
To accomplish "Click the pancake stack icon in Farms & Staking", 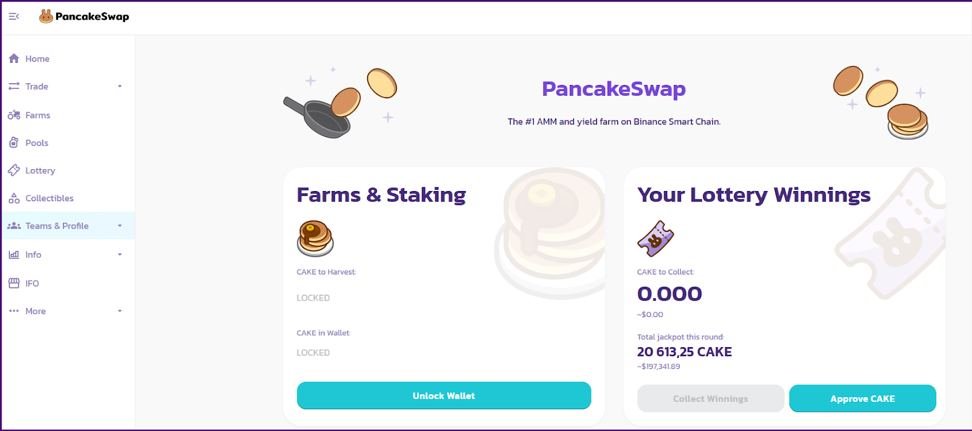I will tap(315, 238).
